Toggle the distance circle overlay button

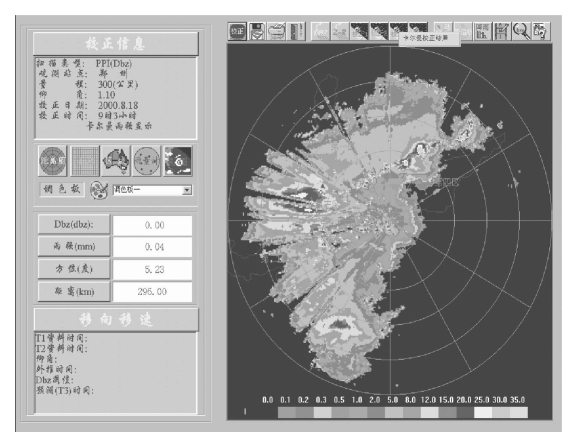53,161
